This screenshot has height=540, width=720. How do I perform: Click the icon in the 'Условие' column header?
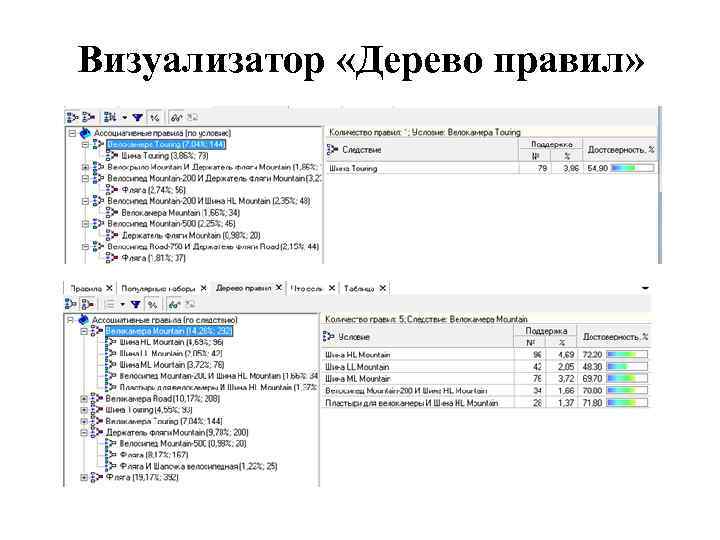328,337
